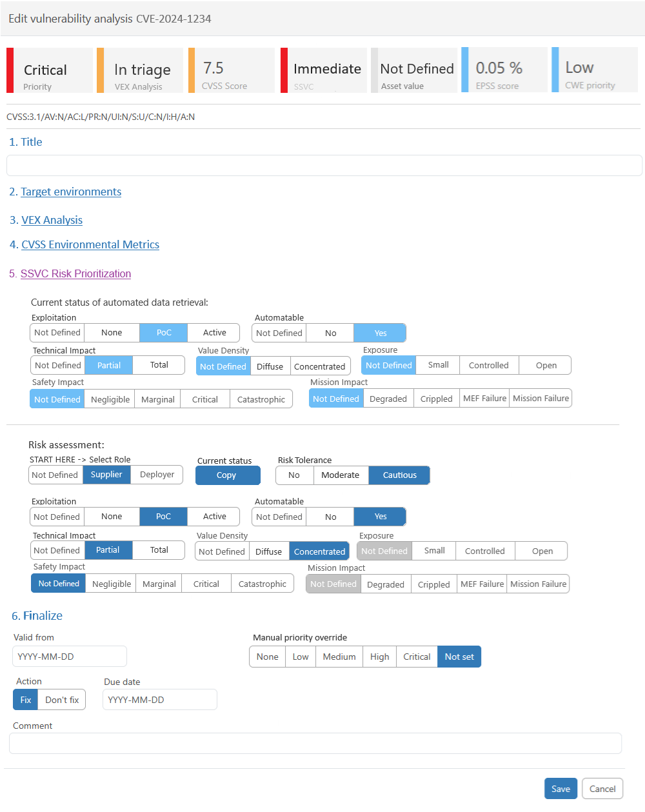Set Risk assessment Automatable to Yes
Viewport: 645px width, 812px height.
(381, 517)
